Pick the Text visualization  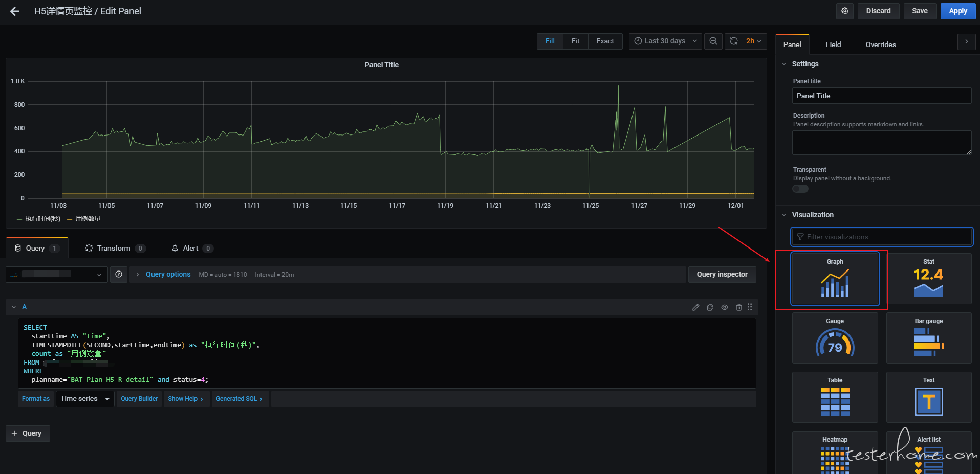929,397
